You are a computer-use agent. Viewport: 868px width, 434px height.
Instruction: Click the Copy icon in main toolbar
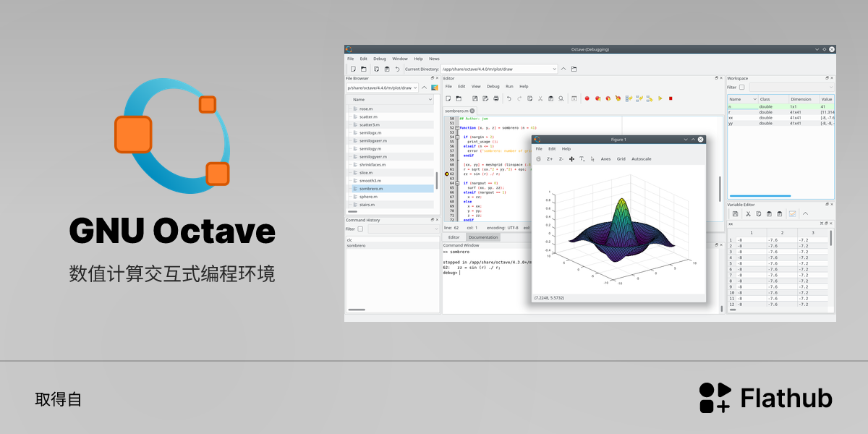pyautogui.click(x=376, y=69)
